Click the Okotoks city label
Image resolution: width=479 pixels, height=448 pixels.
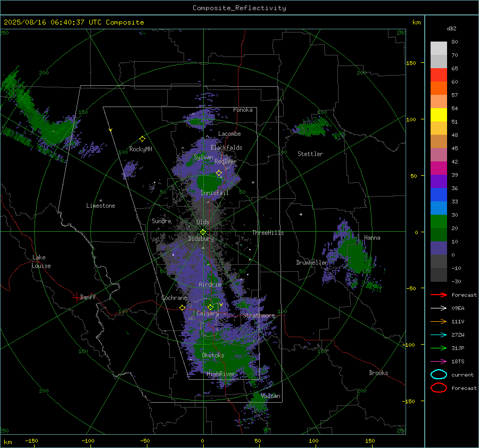(213, 355)
